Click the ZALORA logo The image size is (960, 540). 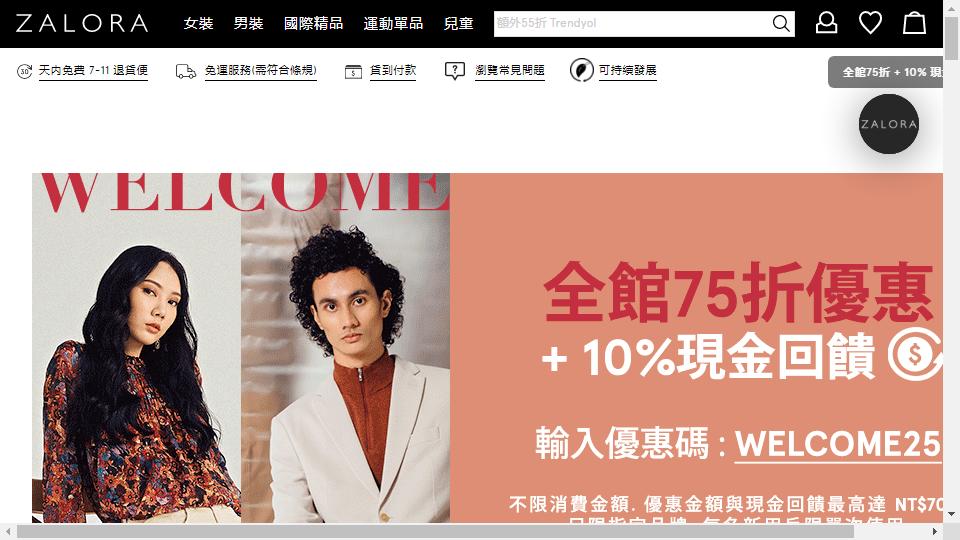pyautogui.click(x=82, y=23)
